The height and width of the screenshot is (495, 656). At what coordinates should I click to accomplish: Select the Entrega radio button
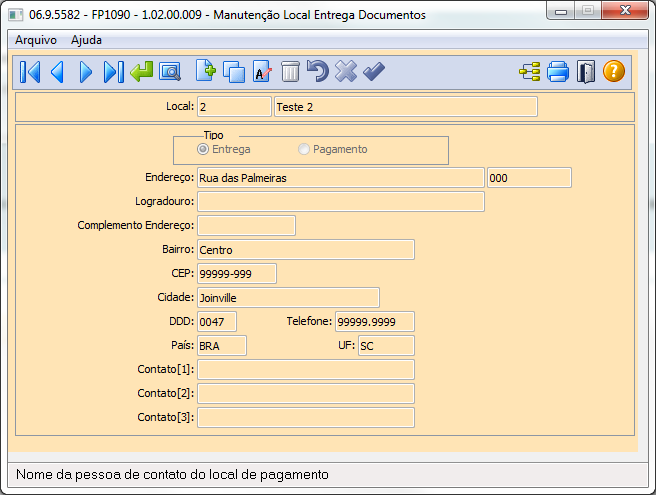coord(202,149)
